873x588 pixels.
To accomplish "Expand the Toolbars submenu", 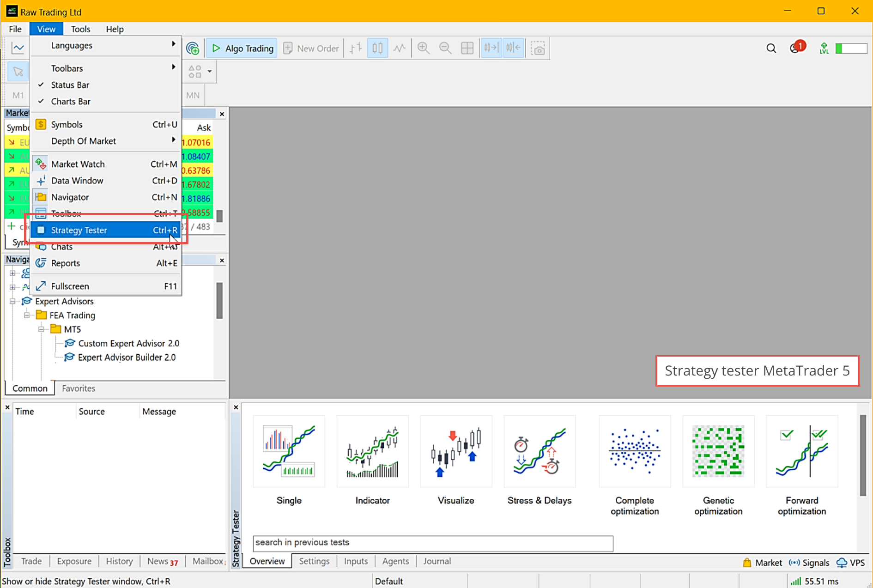I will click(106, 68).
